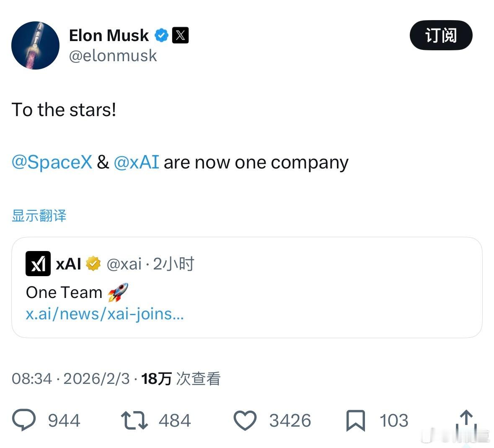The image size is (494, 448).
Task: Click the X affiliation badge beside the verified checkmark
Action: coord(181,35)
